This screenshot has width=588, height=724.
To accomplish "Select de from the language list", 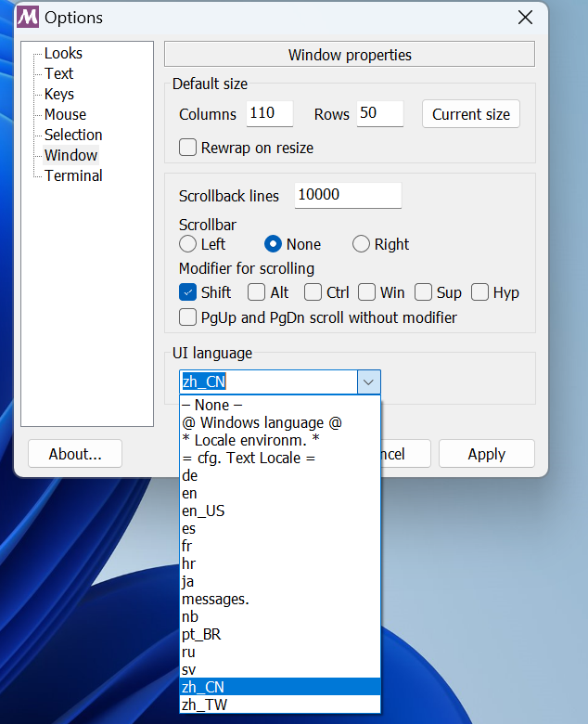I will [280, 475].
